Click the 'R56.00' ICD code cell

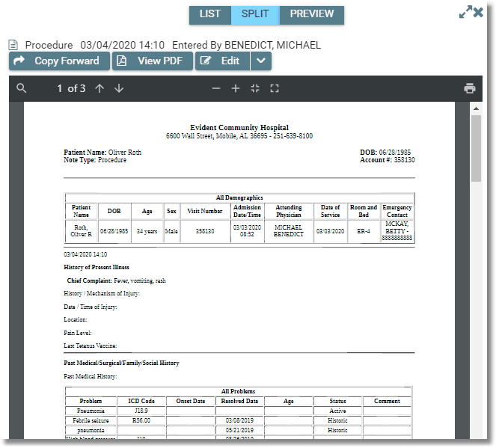[141, 421]
